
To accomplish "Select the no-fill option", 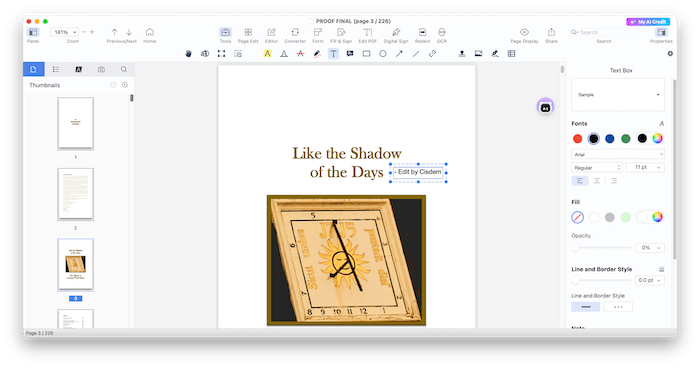I will coord(577,217).
